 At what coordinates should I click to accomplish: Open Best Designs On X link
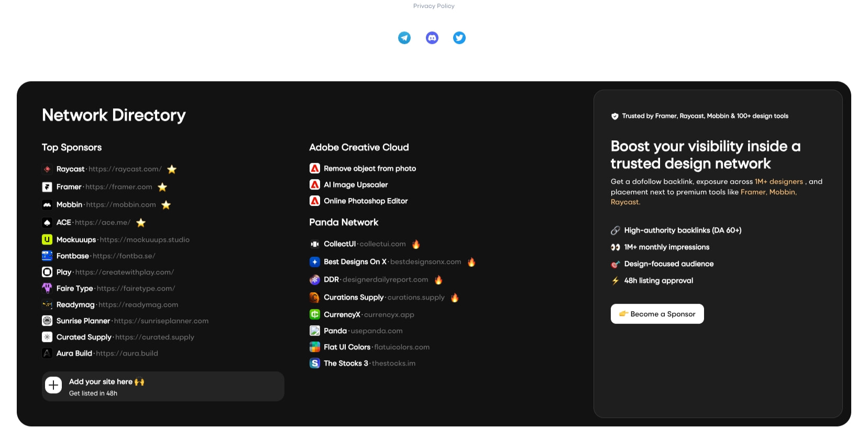[392, 262]
